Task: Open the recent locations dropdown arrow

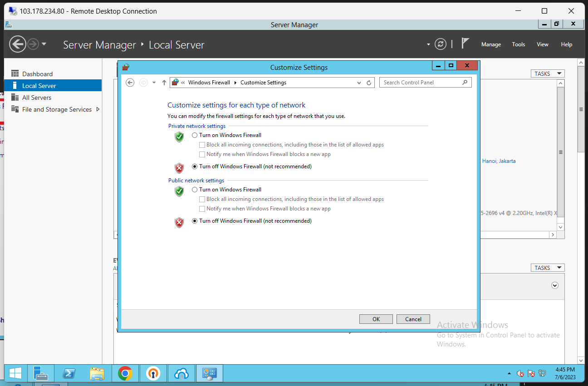Action: 154,83
